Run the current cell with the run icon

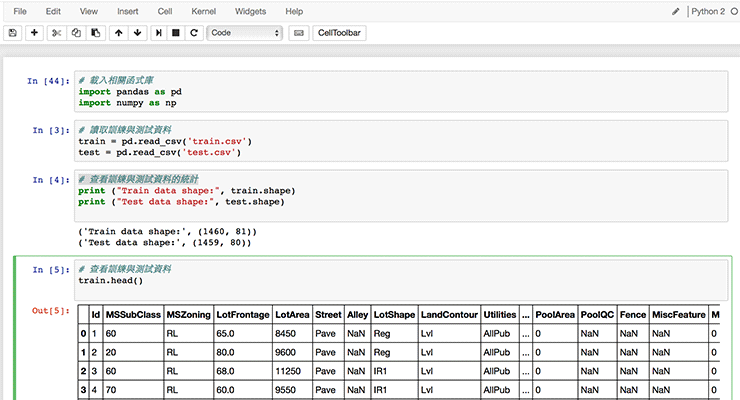point(159,33)
